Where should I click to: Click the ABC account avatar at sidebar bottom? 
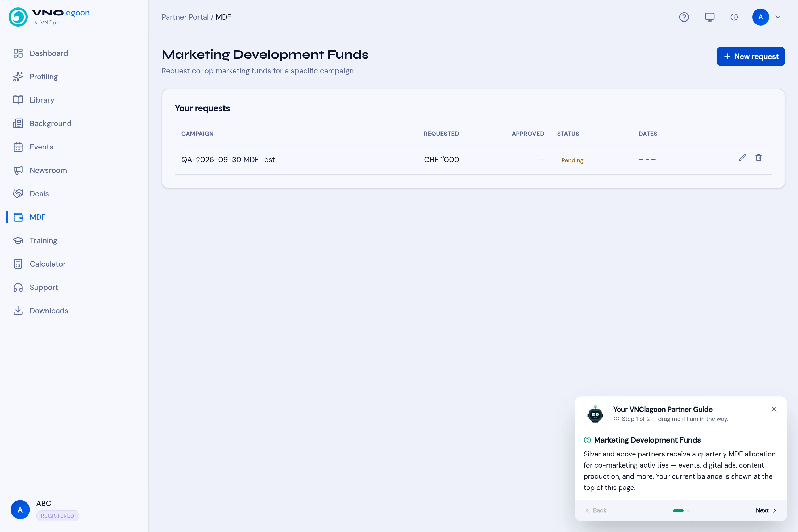[x=20, y=510]
